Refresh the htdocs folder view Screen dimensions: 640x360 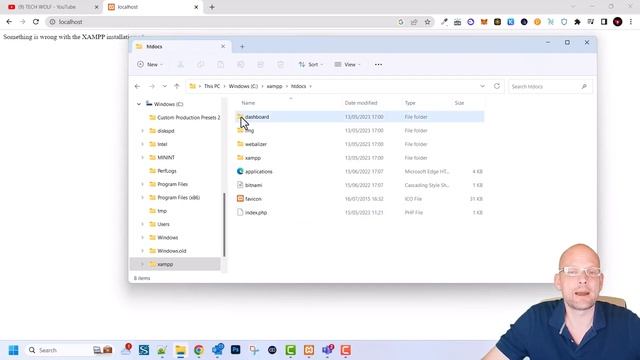pyautogui.click(x=497, y=86)
